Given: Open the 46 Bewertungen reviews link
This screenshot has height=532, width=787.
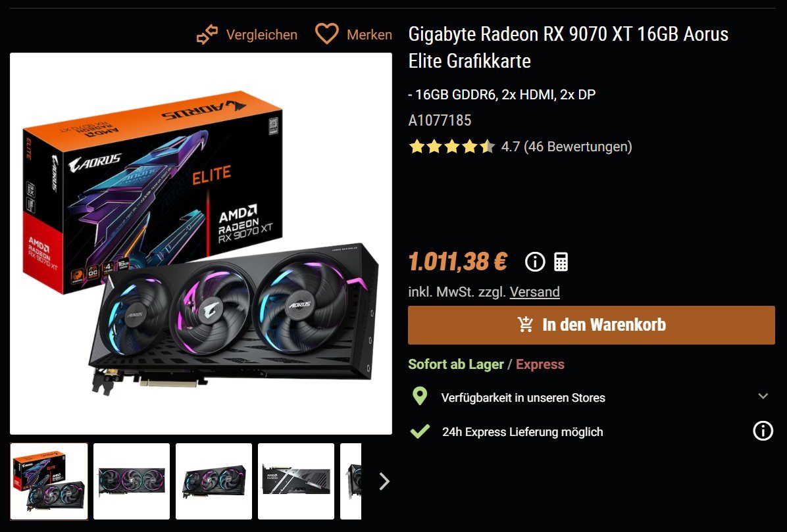Looking at the screenshot, I should point(577,147).
